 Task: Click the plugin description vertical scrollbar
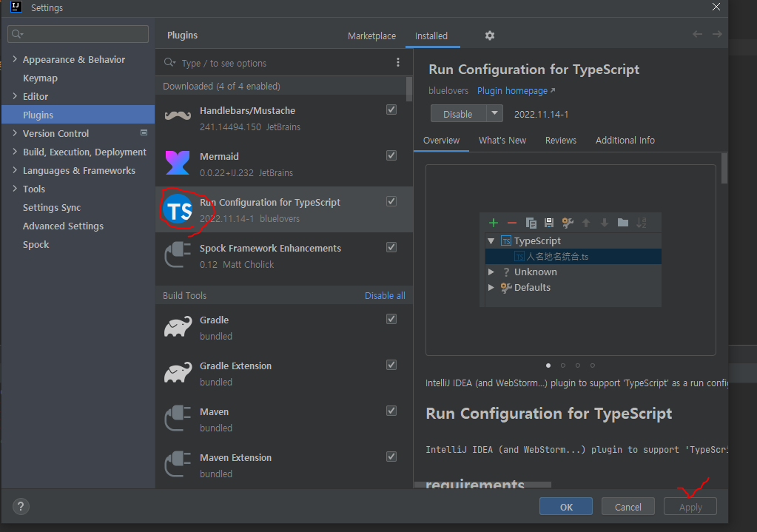tap(724, 169)
